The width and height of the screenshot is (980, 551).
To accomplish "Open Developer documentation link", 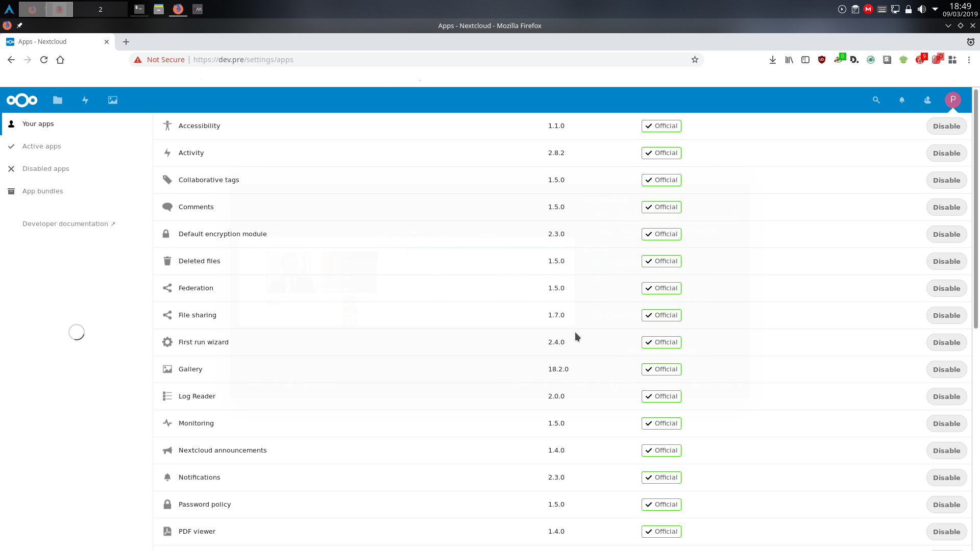I will [69, 224].
